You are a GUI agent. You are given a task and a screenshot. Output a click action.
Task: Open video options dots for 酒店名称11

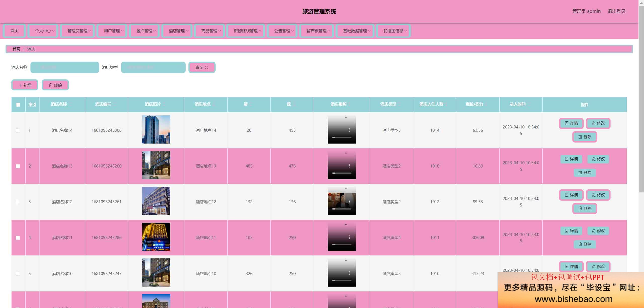[349, 237]
